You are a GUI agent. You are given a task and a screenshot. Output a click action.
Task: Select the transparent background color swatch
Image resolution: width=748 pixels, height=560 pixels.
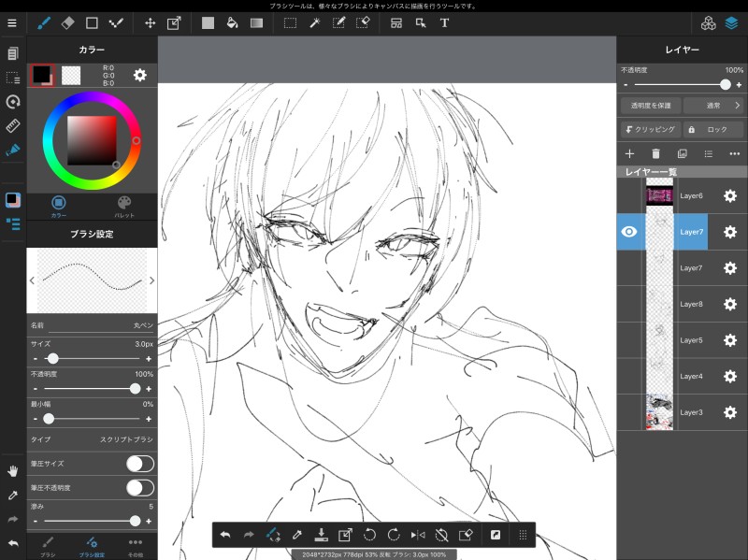71,76
